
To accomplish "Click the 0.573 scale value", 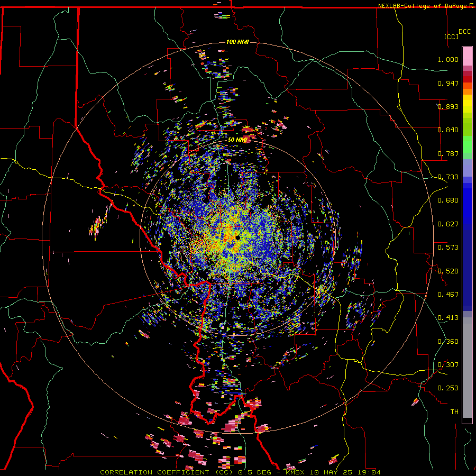I will [448, 248].
